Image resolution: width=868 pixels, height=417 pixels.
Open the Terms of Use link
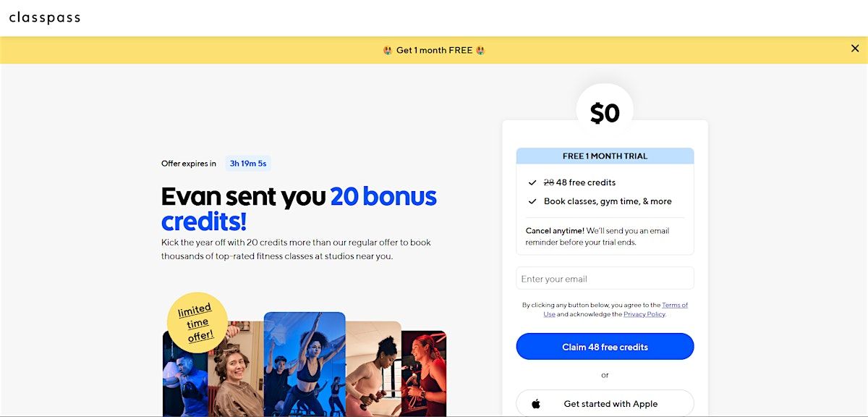(x=674, y=306)
